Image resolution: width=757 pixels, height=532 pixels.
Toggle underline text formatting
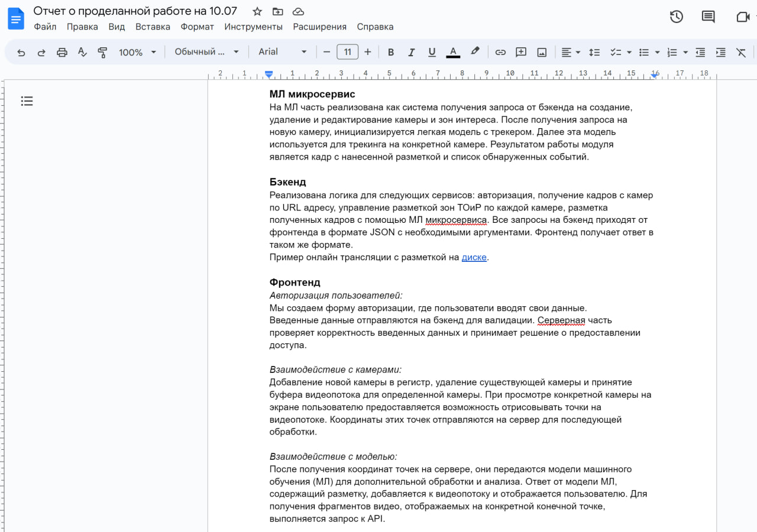point(432,53)
